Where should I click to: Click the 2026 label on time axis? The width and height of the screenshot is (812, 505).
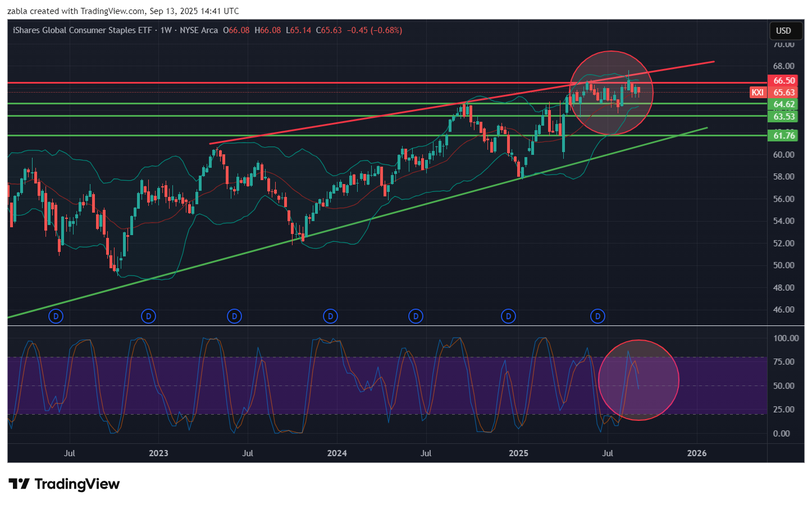(697, 453)
